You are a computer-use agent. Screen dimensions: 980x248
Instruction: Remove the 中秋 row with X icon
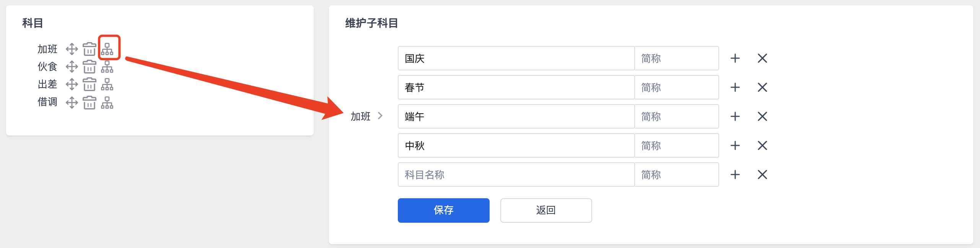(x=762, y=145)
